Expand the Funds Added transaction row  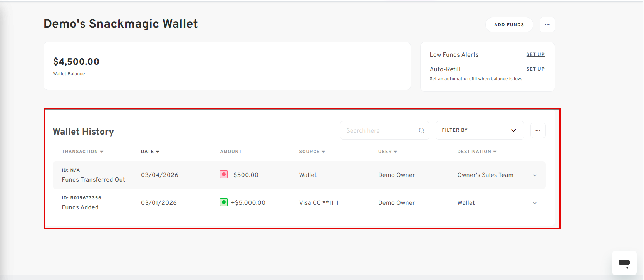click(x=535, y=203)
